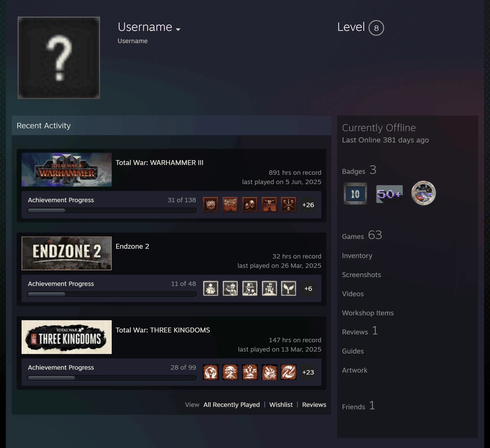Image resolution: width=490 pixels, height=448 pixels.
Task: Open the Endzone 2 game title link
Action: 132,246
